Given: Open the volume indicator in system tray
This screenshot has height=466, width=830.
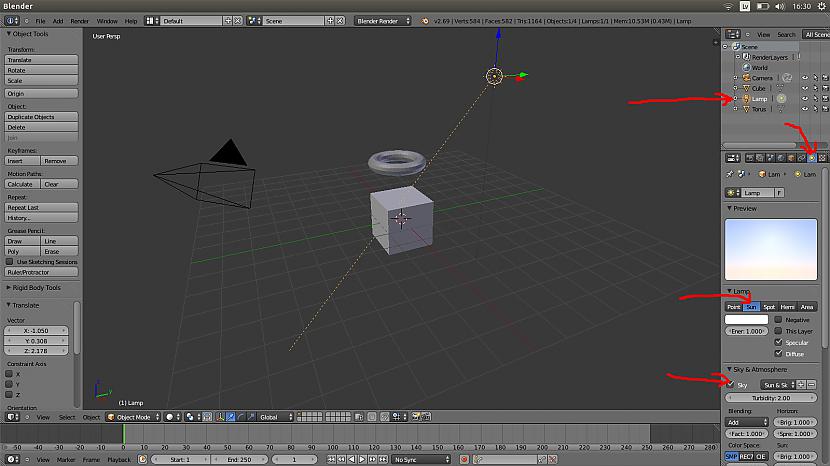Looking at the screenshot, I should [780, 6].
